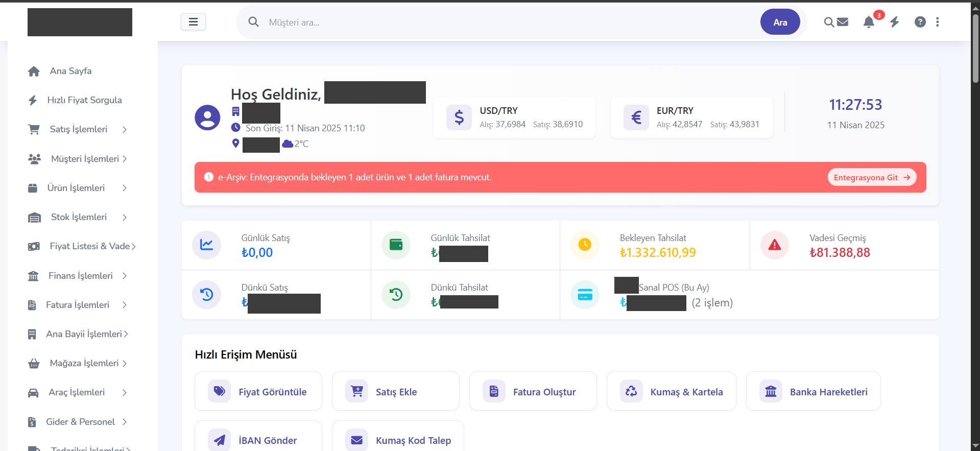980x451 pixels.
Task: Click the magnifier icon in search bar
Action: click(253, 22)
